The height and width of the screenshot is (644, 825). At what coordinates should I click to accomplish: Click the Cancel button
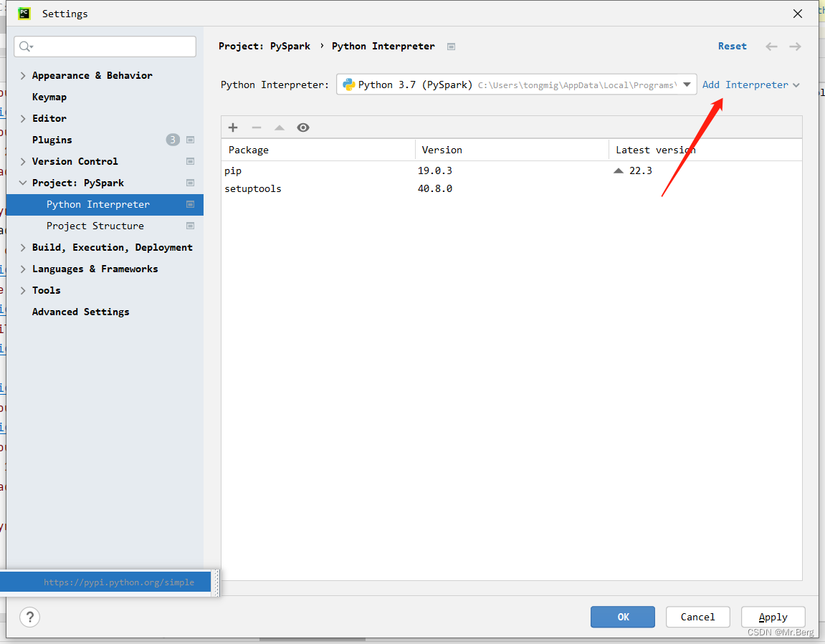coord(697,617)
